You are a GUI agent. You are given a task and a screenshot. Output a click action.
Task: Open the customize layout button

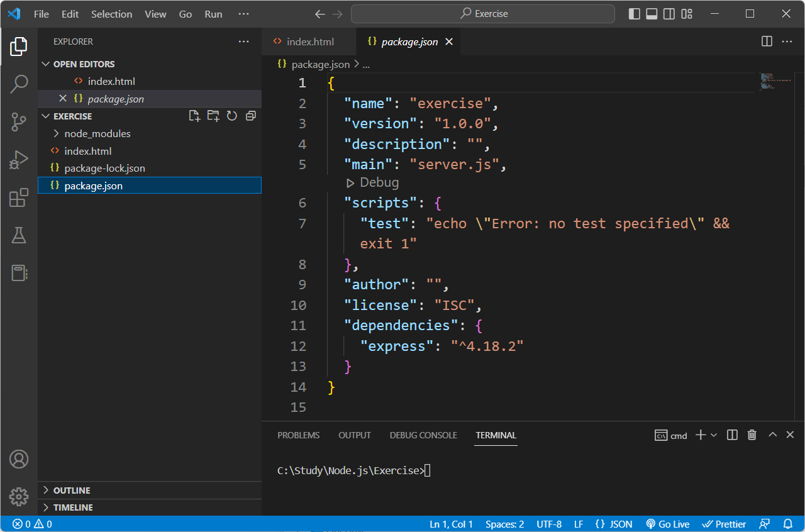pyautogui.click(x=687, y=14)
